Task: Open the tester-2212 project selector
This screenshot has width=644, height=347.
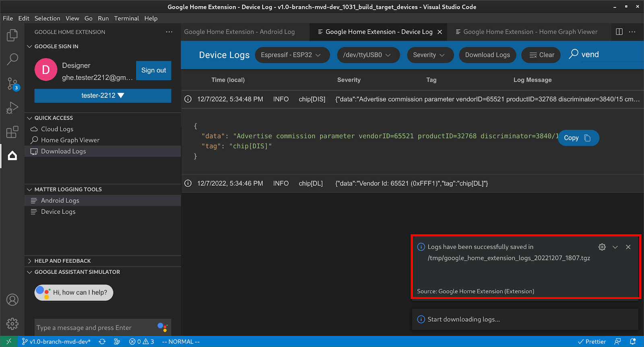Action: (x=103, y=96)
